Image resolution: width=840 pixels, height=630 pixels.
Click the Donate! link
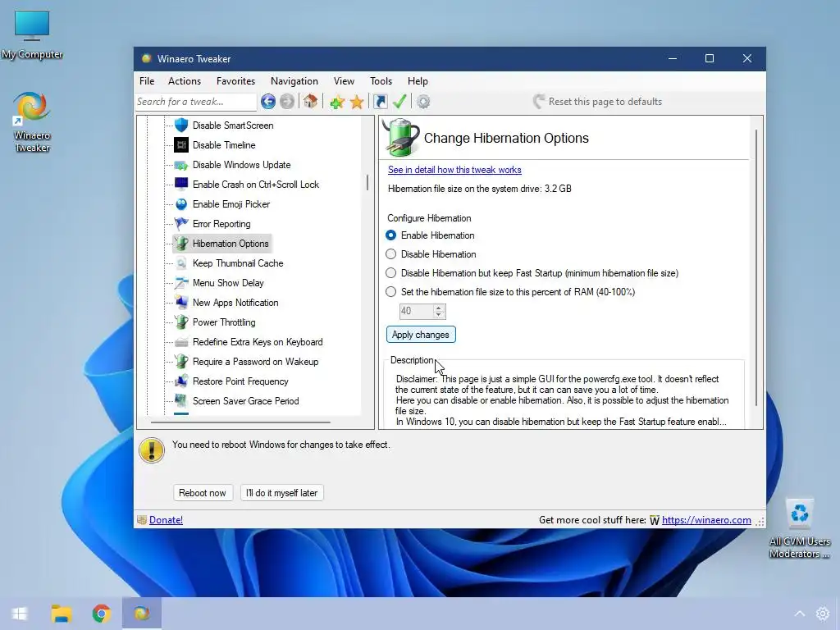[166, 520]
